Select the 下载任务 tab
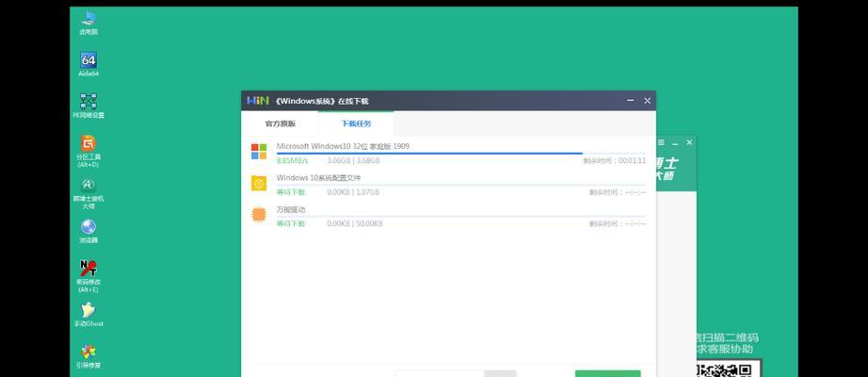 356,123
